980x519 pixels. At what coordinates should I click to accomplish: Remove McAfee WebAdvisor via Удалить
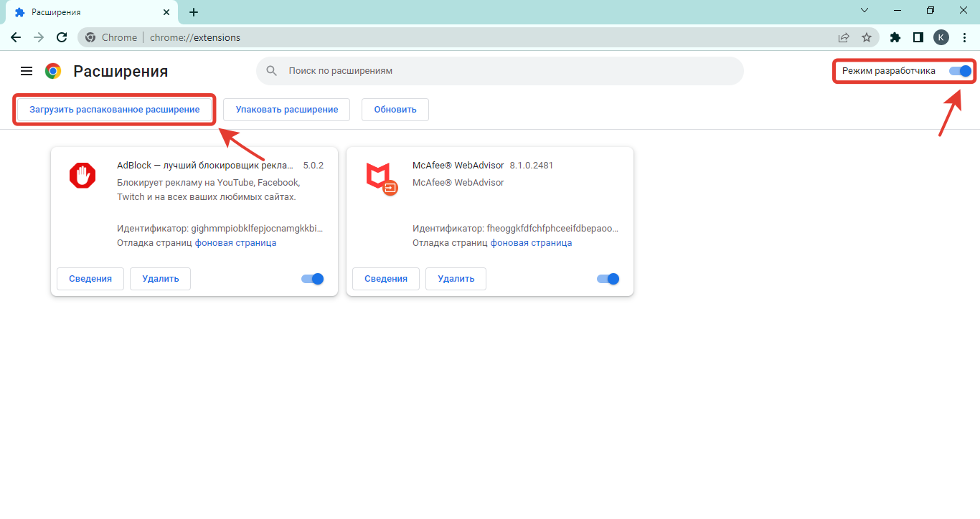tap(456, 279)
